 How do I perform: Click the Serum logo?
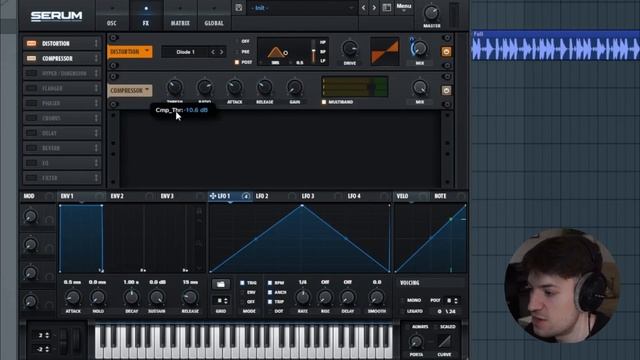[x=56, y=16]
